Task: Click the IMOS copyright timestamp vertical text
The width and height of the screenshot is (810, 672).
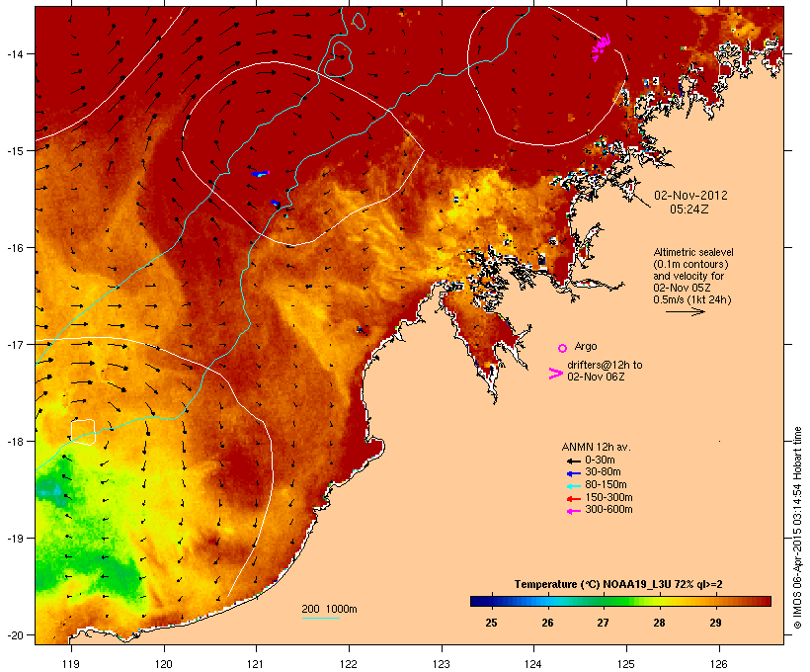Action: point(797,528)
